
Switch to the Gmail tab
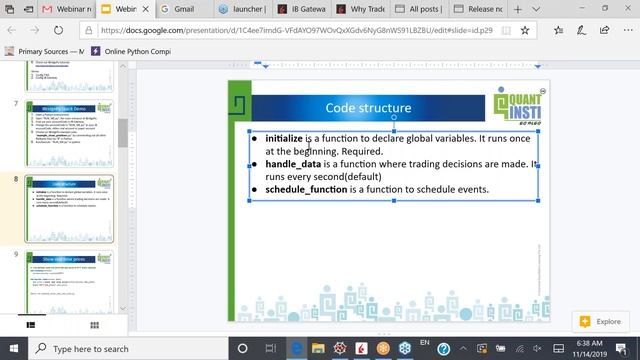tap(184, 9)
